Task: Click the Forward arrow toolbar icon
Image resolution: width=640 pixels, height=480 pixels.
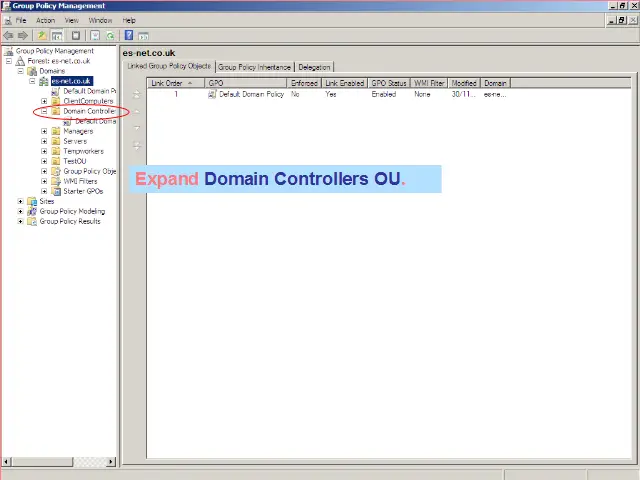Action: coord(23,36)
